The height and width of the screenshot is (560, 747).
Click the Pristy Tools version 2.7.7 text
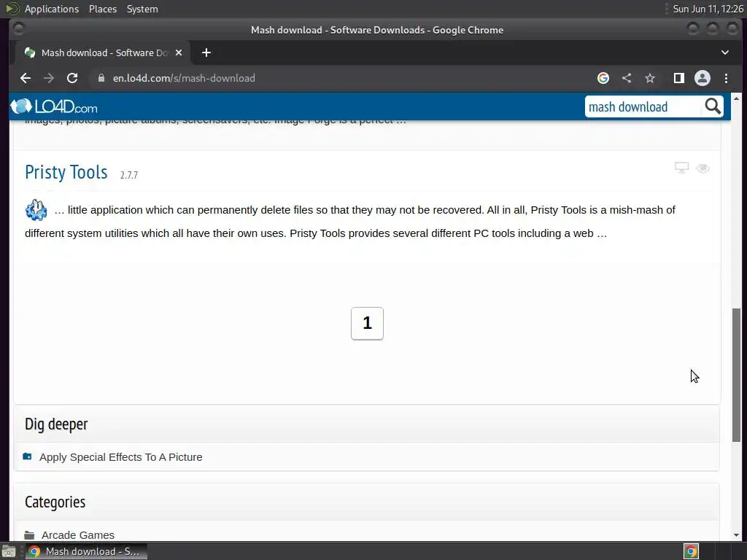(128, 175)
